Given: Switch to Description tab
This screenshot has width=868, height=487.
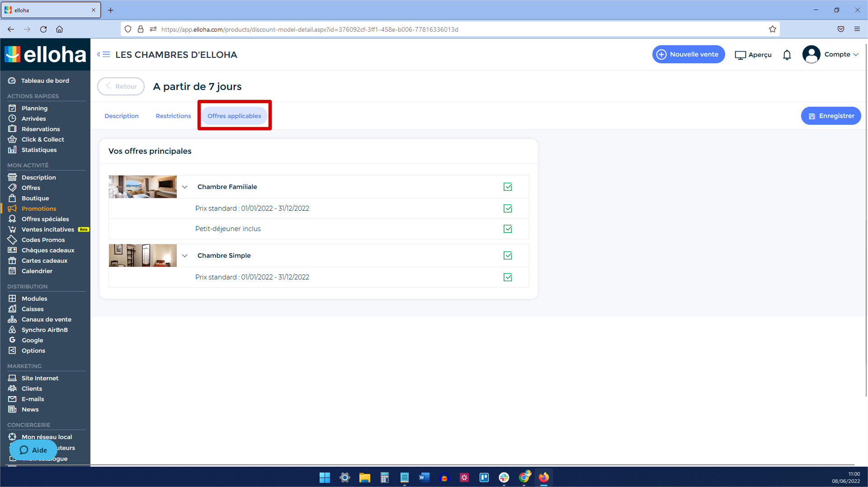Looking at the screenshot, I should click(x=122, y=116).
